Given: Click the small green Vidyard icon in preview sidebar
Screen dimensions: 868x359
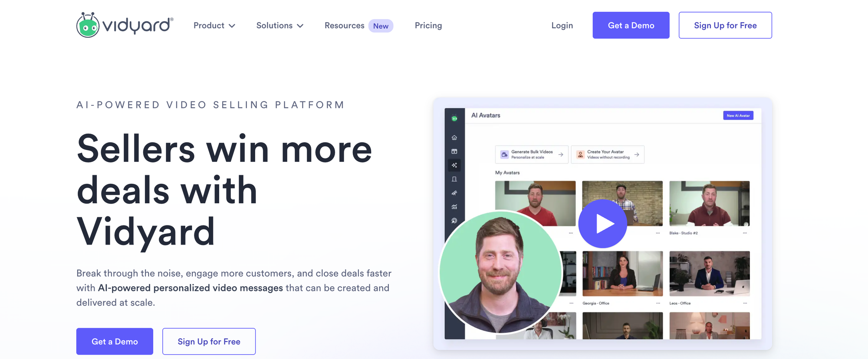Looking at the screenshot, I should (x=454, y=118).
